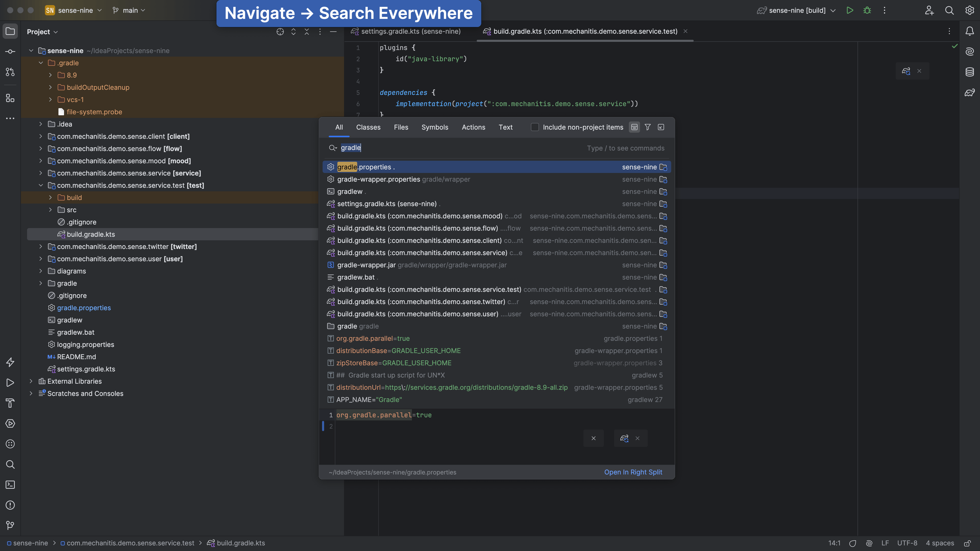Click Open In Right Split

pyautogui.click(x=633, y=472)
